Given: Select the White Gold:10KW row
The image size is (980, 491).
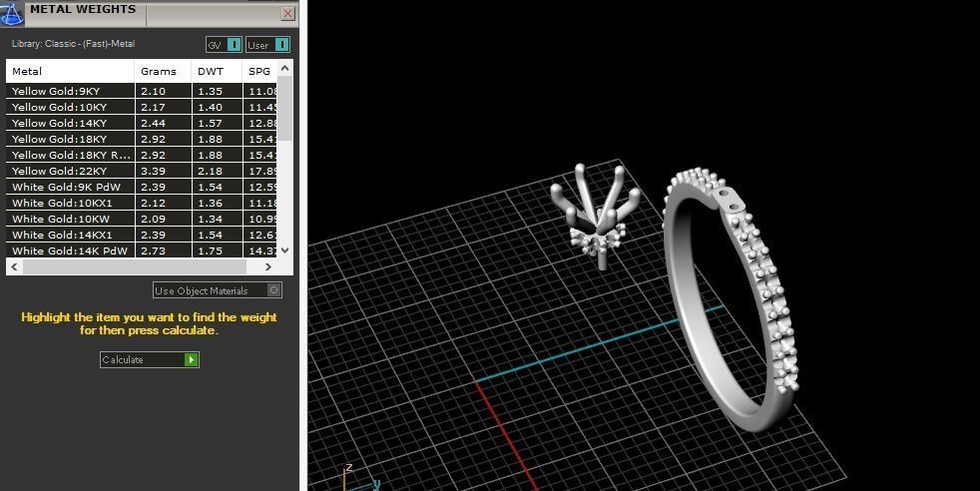Looking at the screenshot, I should click(142, 220).
